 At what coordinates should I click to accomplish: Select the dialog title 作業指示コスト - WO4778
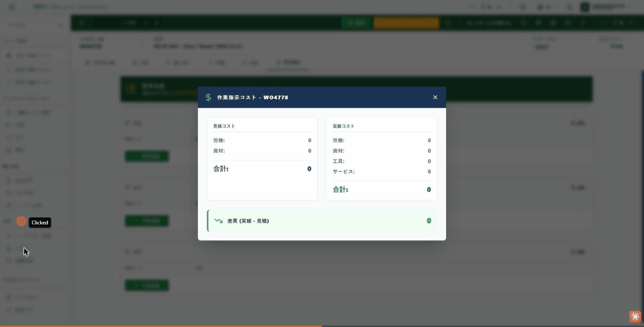tap(252, 97)
